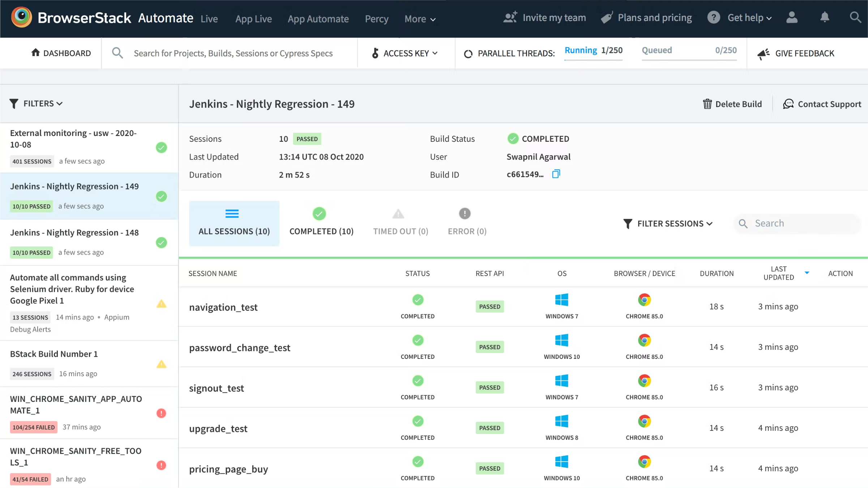Copy the Build ID using copy icon
Image resolution: width=868 pixels, height=488 pixels.
[556, 174]
